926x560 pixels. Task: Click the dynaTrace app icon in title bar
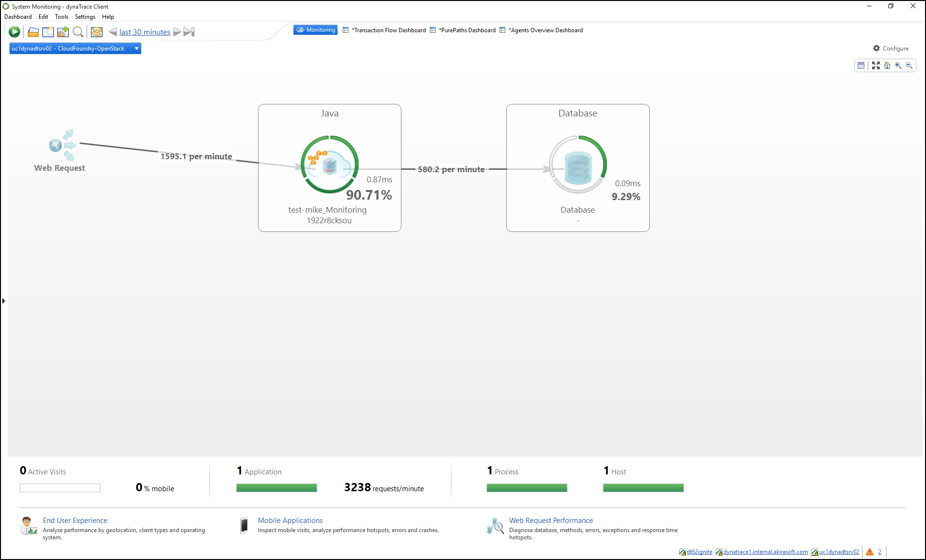click(6, 6)
